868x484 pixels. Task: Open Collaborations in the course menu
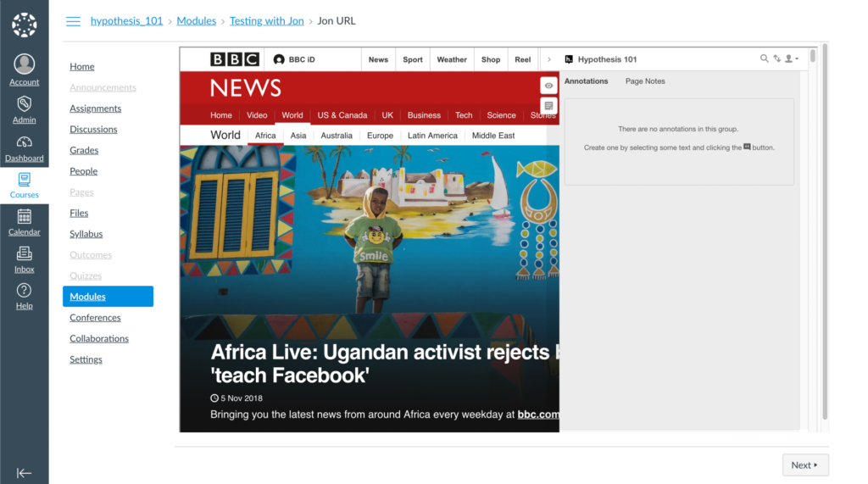[x=99, y=338]
